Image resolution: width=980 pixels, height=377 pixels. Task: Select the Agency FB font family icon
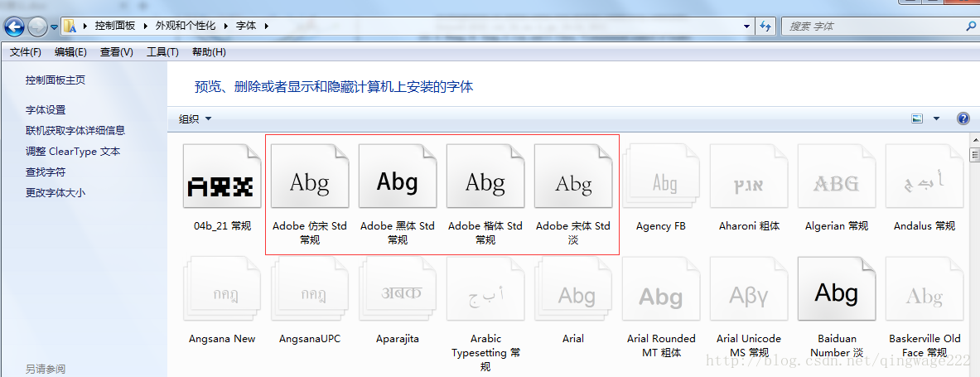[x=661, y=176]
